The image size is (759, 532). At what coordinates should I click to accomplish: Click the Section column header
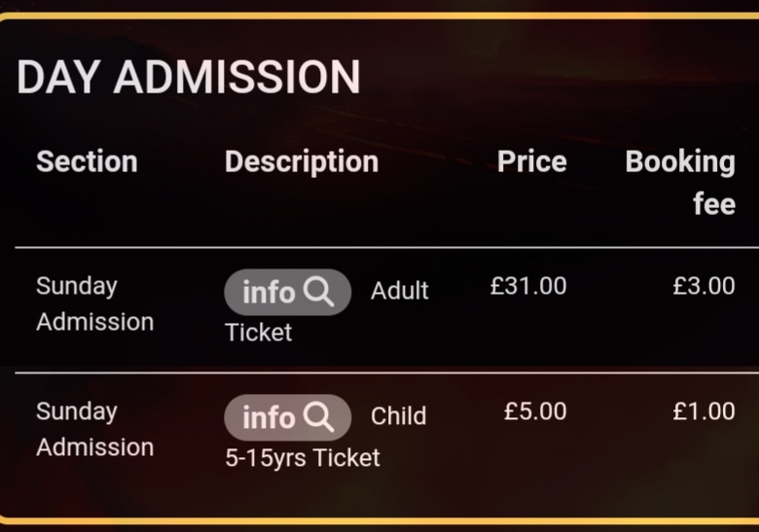88,161
